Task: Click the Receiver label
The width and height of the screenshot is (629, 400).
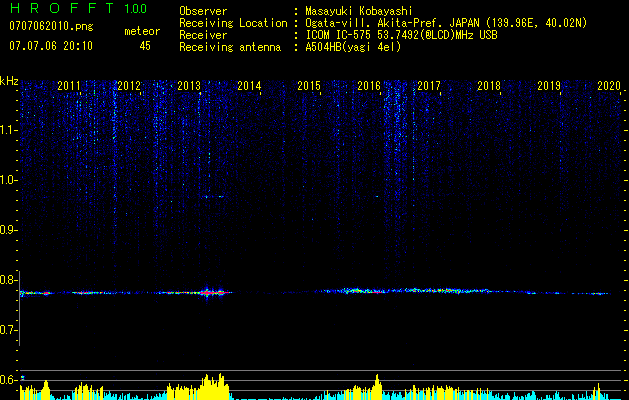Action: tap(203, 35)
